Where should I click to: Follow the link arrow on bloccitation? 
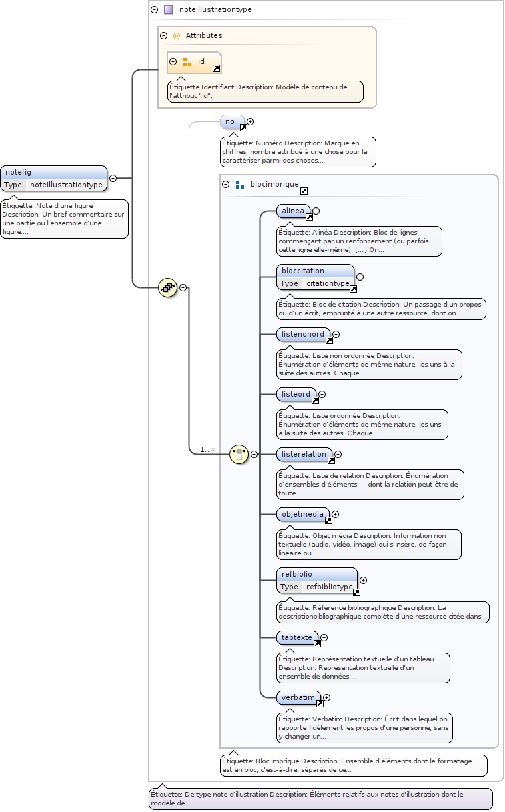pos(353,289)
